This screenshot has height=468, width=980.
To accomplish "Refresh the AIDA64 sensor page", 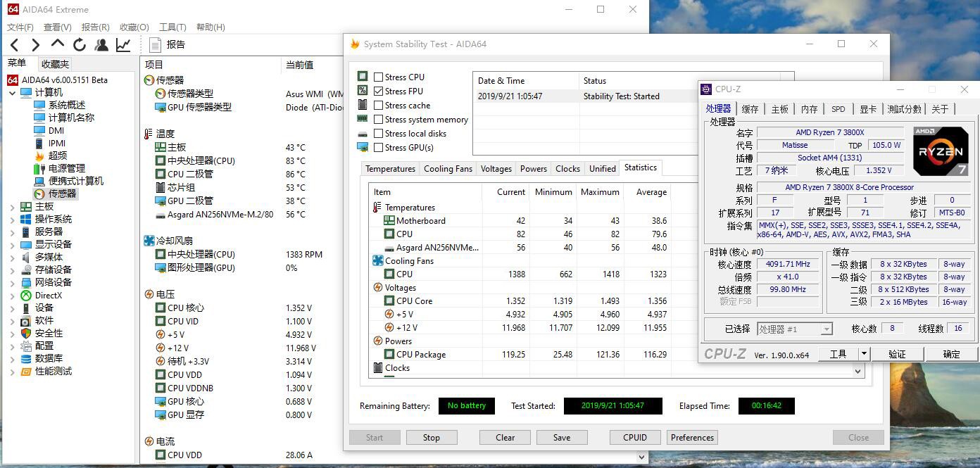I will pyautogui.click(x=80, y=45).
